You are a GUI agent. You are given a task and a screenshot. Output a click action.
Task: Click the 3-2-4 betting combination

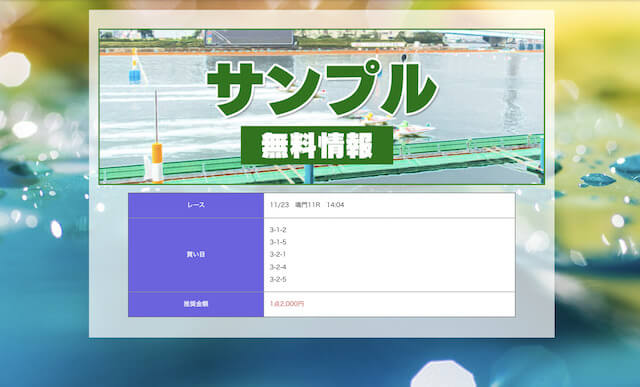278,267
